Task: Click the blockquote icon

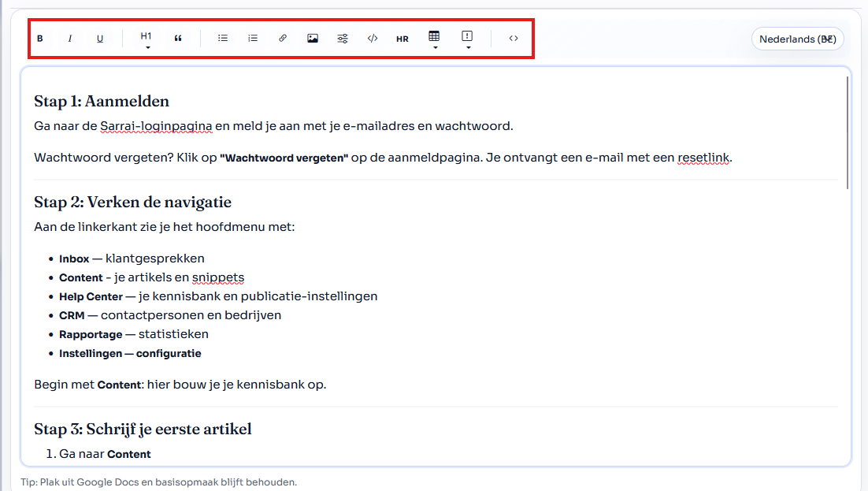Action: (x=177, y=37)
